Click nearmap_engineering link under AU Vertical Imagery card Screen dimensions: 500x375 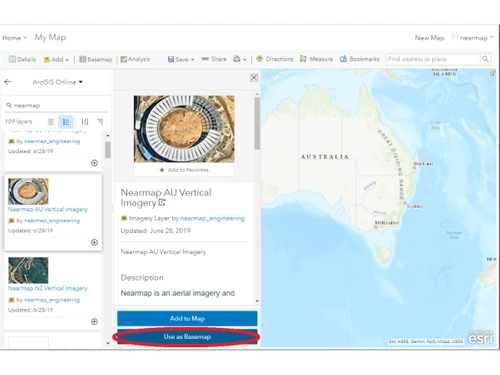coord(52,220)
